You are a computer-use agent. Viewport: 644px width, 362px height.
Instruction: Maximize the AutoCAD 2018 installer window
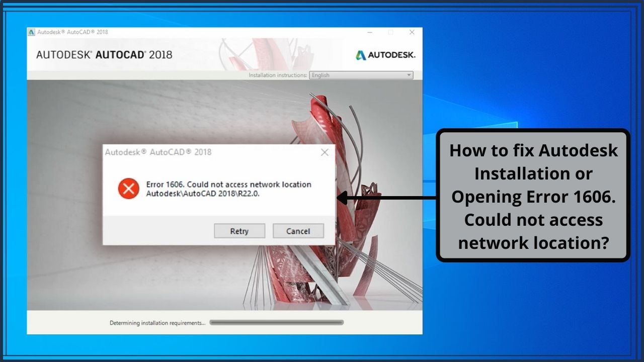[x=390, y=32]
